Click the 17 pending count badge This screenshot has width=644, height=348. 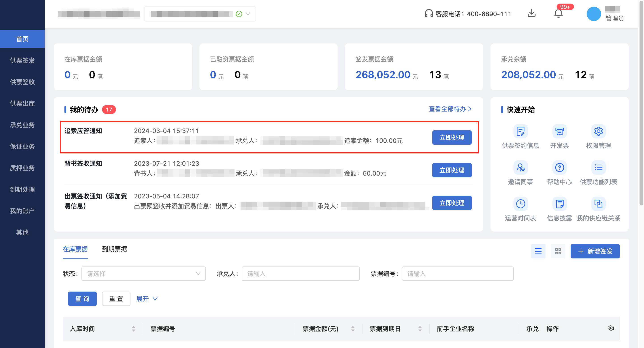(109, 110)
